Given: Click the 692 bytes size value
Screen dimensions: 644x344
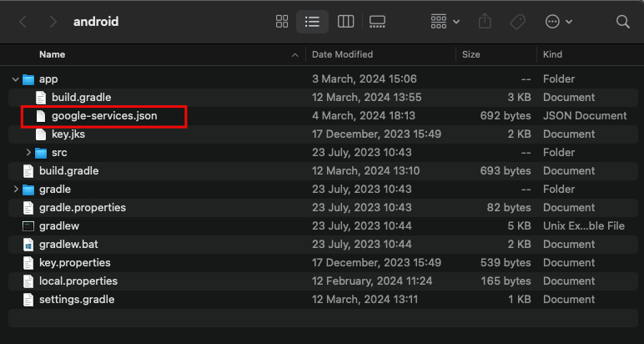Looking at the screenshot, I should click(506, 116).
